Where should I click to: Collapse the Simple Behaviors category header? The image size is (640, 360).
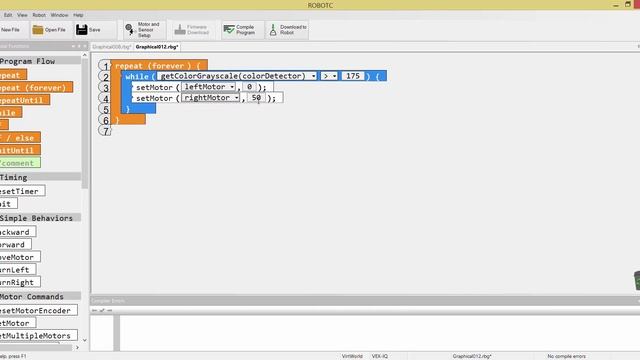pos(40,218)
